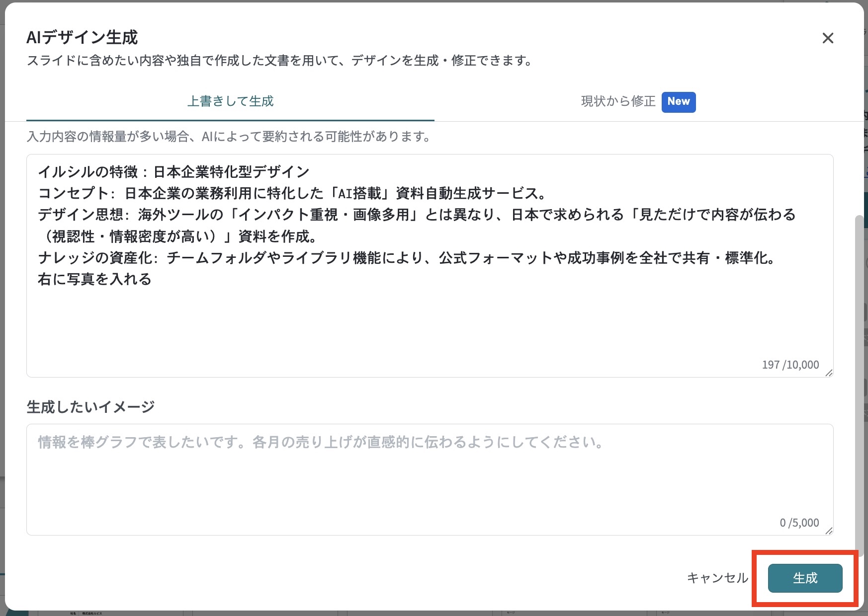
Task: Focus the 生成したいイメージ text area
Action: [x=430, y=479]
